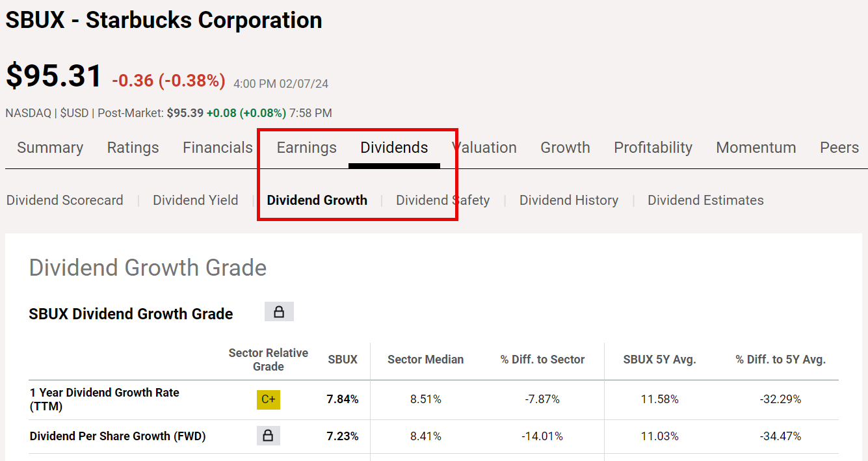This screenshot has height=461, width=868.
Task: View the Dividend History subsection
Action: click(x=568, y=200)
